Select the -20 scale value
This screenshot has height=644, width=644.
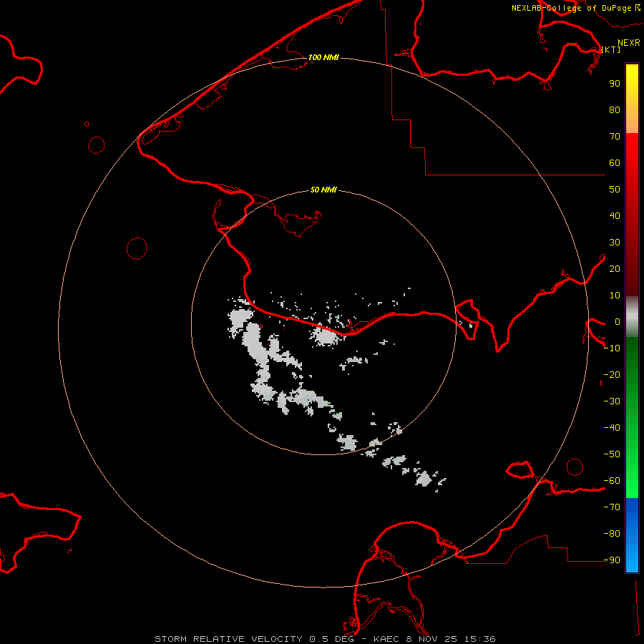(x=612, y=374)
